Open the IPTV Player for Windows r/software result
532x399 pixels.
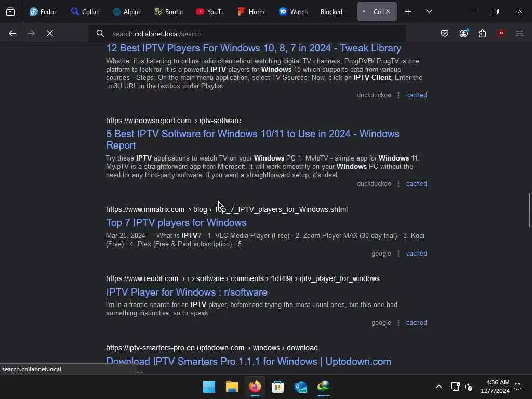(x=187, y=292)
